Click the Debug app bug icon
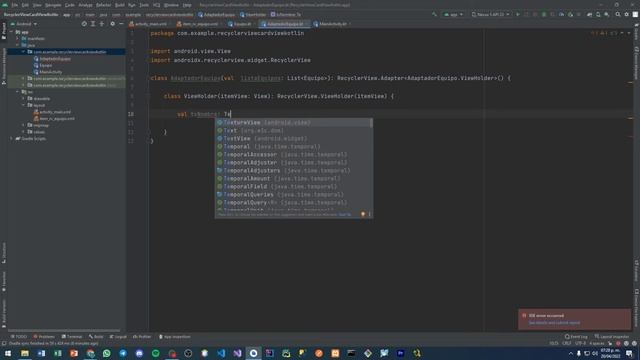This screenshot has height=360, width=640. tap(544, 14)
